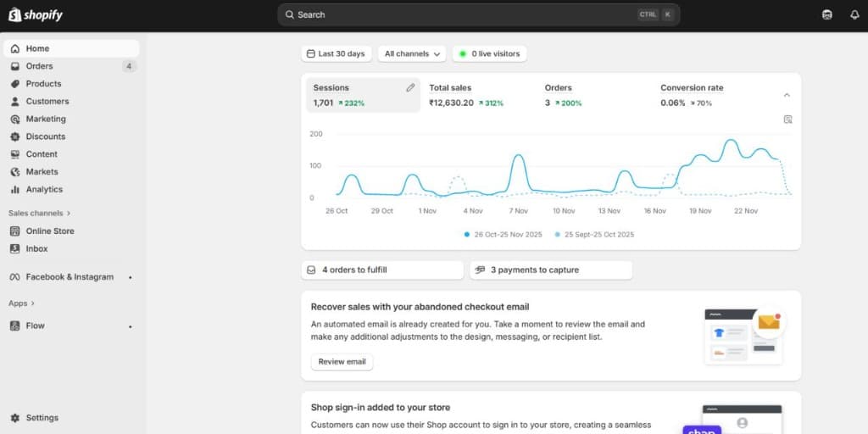
Task: Click the Discounts badge icon
Action: 15,136
